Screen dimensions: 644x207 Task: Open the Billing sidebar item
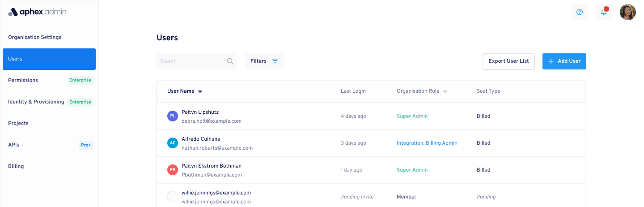point(16,166)
